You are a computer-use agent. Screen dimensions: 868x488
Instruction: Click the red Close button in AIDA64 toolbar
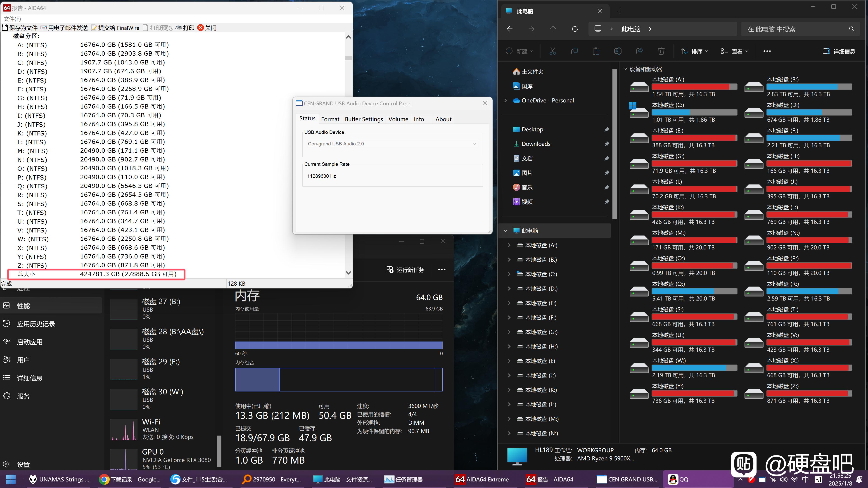click(200, 28)
